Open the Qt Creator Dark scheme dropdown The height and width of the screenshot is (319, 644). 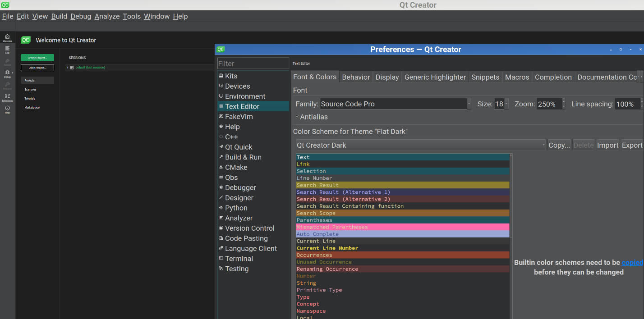click(421, 145)
